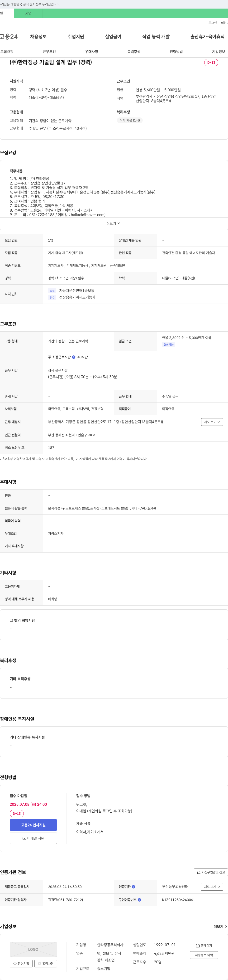The image size is (228, 980).
Task: Jump to the 우대사항 section tab
Action: pos(92,52)
